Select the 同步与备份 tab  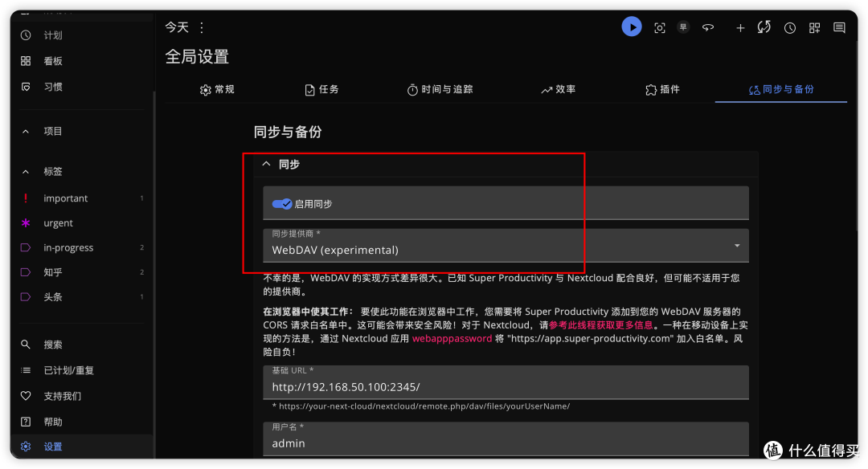coord(781,90)
